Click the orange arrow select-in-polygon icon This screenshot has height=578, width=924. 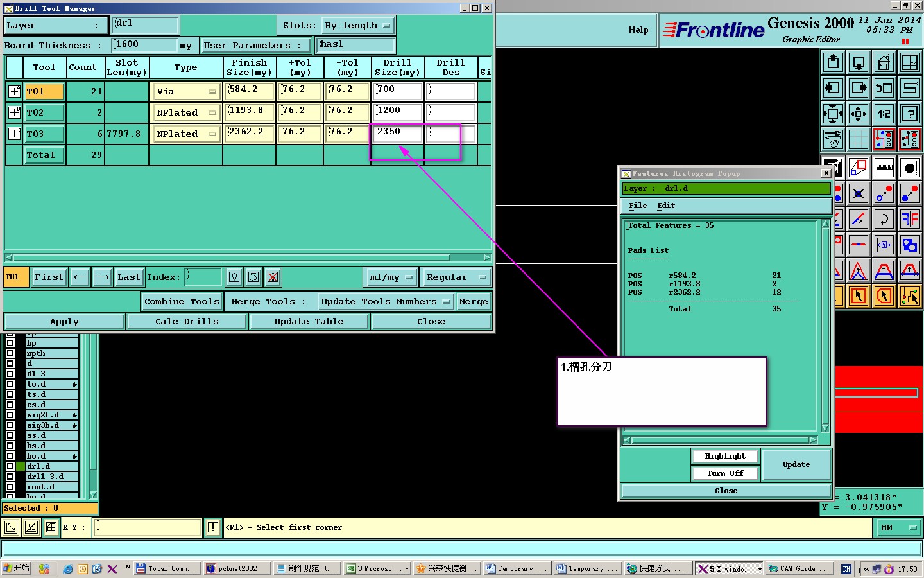coord(884,296)
